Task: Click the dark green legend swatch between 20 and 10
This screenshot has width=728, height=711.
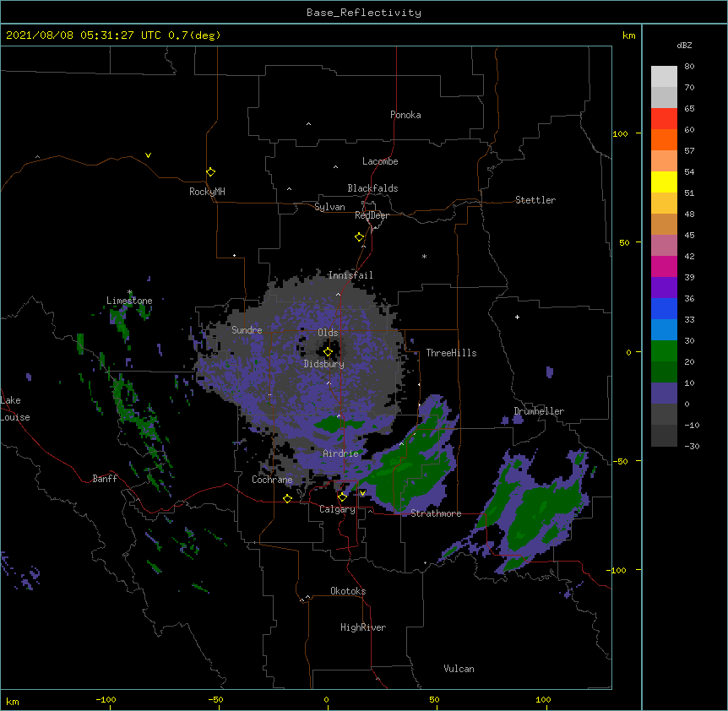Action: 664,372
